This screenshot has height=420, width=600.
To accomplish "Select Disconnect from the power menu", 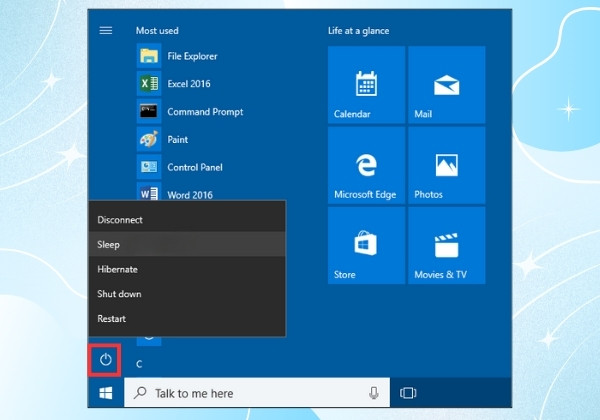I will tap(187, 220).
